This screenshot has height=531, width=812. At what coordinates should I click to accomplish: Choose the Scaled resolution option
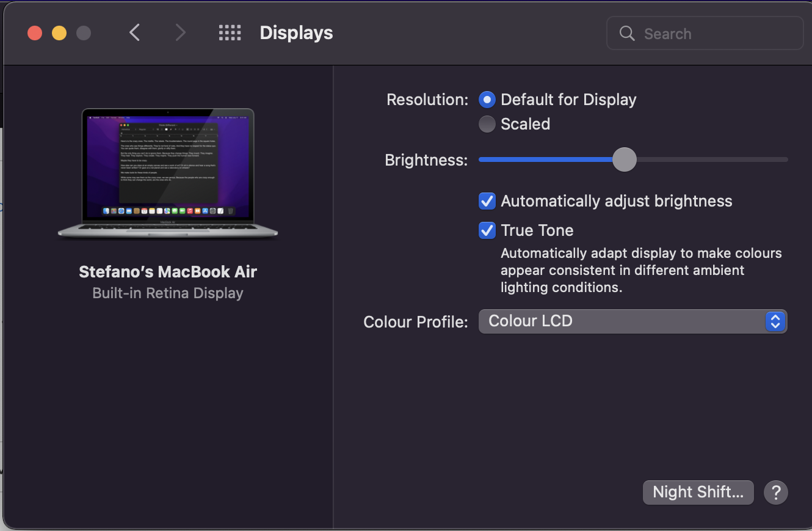point(487,124)
